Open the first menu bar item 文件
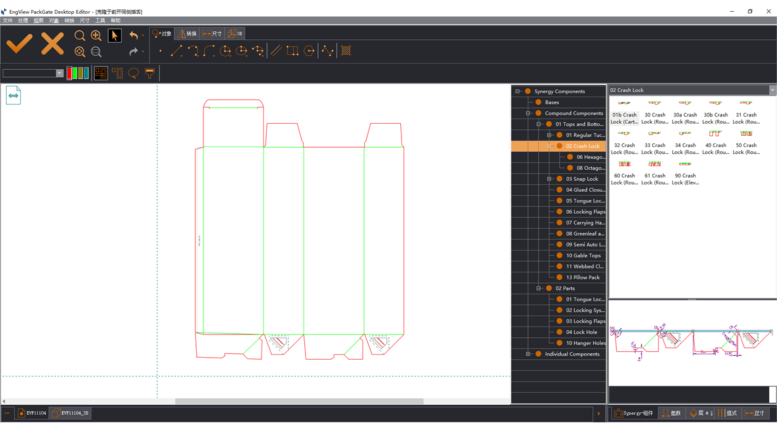This screenshot has height=423, width=777. tap(7, 20)
